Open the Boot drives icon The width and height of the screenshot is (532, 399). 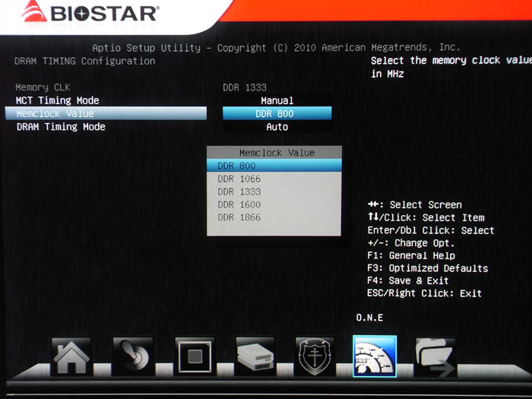[x=255, y=356]
